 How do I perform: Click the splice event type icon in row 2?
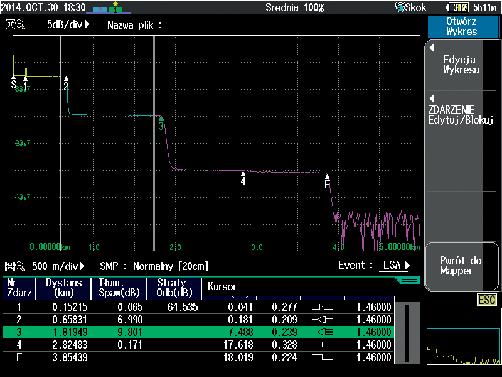tap(322, 320)
